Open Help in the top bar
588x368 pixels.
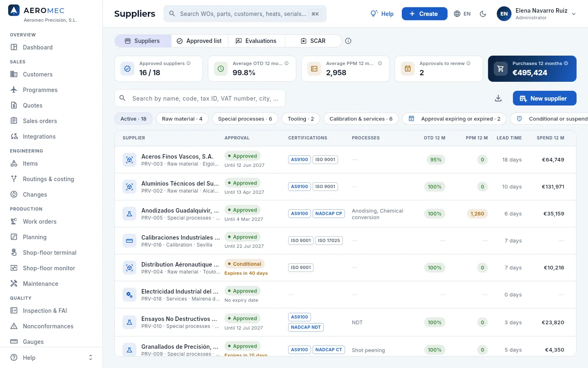[382, 14]
